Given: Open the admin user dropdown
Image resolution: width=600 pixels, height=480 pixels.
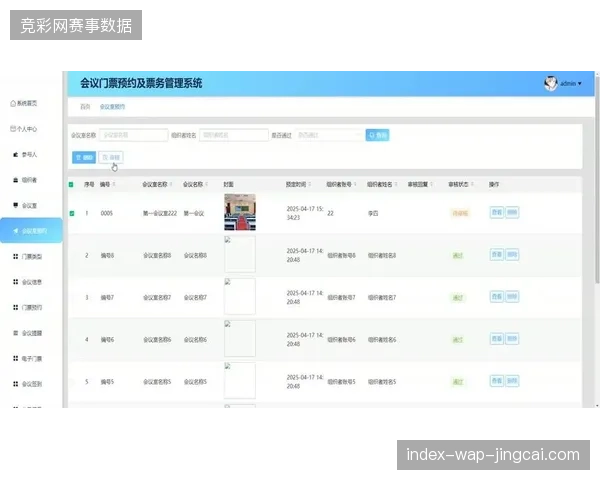Looking at the screenshot, I should coord(571,83).
